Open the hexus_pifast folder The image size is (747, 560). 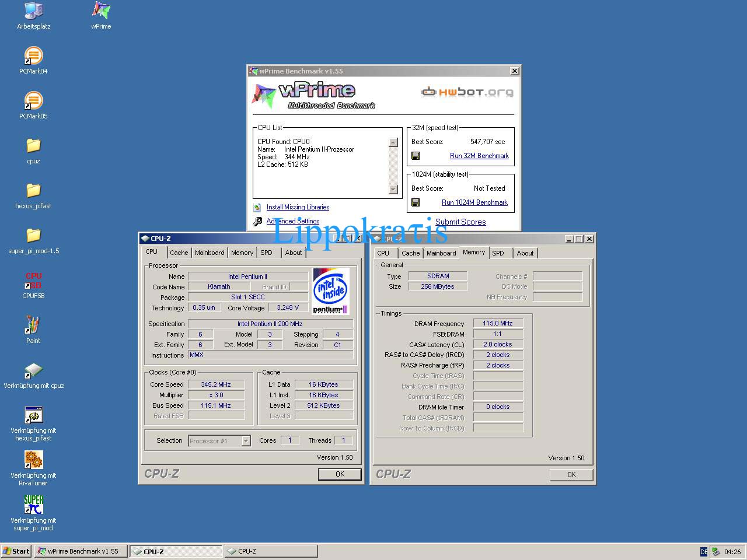click(33, 195)
